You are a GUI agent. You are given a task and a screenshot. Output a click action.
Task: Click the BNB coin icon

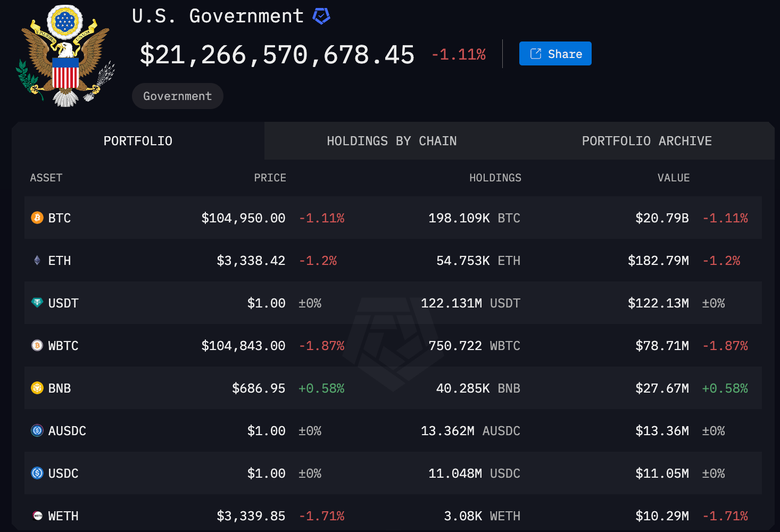click(37, 388)
